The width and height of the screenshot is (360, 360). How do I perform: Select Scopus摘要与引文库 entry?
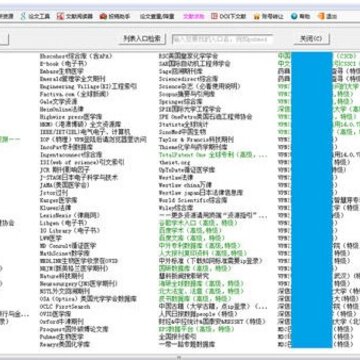pyautogui.click(x=187, y=94)
